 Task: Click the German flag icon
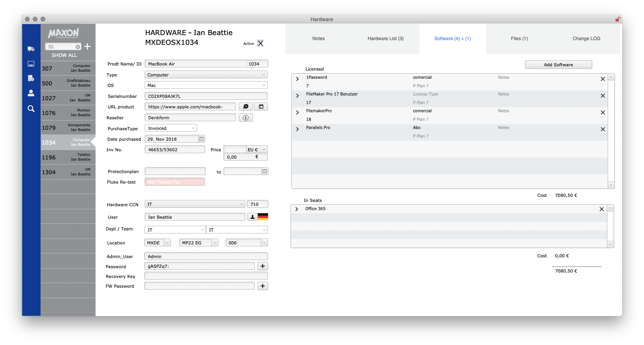263,217
